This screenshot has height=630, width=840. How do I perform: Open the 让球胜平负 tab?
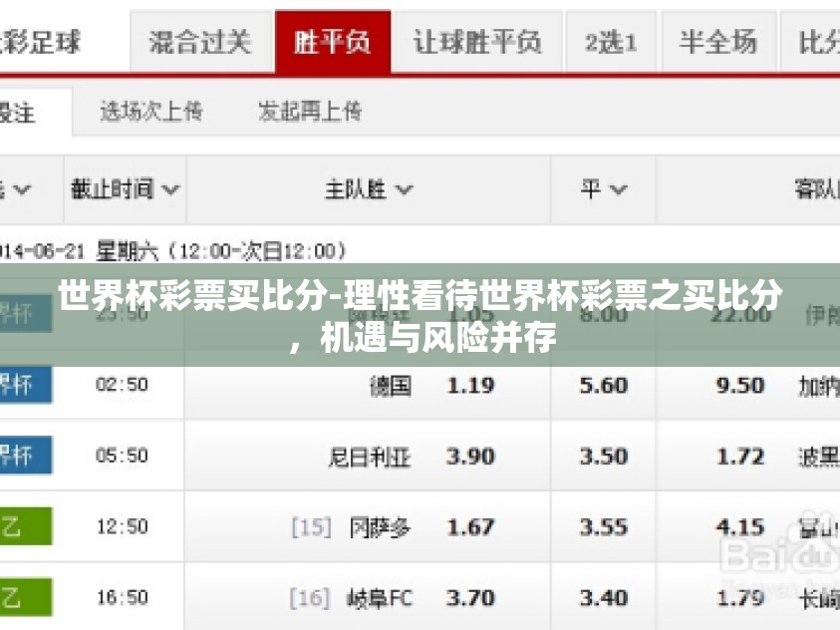click(476, 42)
